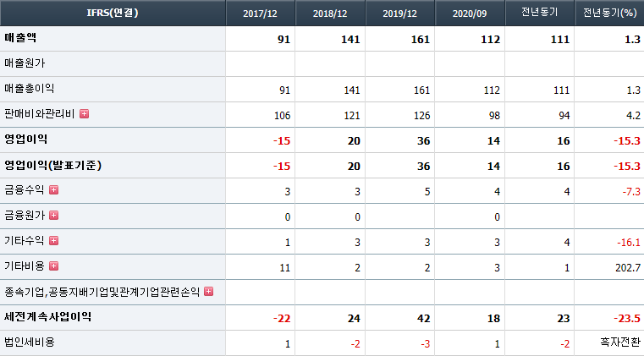
Task: Click 판매비와관리비 value 126 for 2019/12
Action: (421, 116)
